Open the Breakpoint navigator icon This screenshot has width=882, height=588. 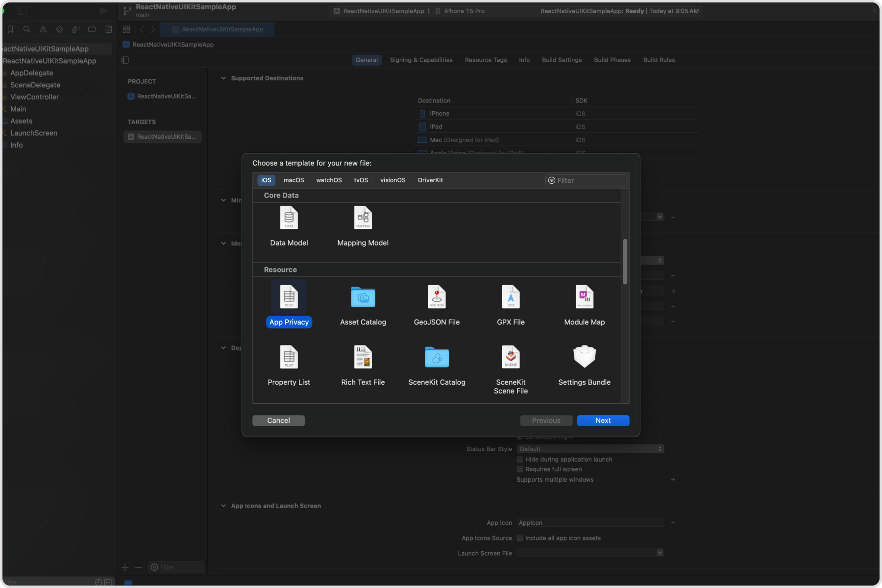pyautogui.click(x=92, y=29)
